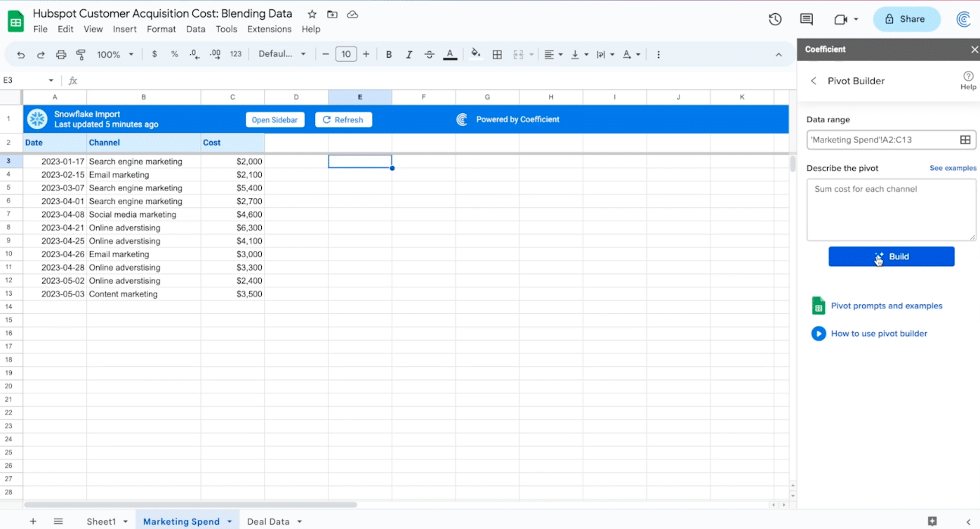The width and height of the screenshot is (980, 529).
Task: Open Pivot prompts and examples link
Action: [887, 306]
